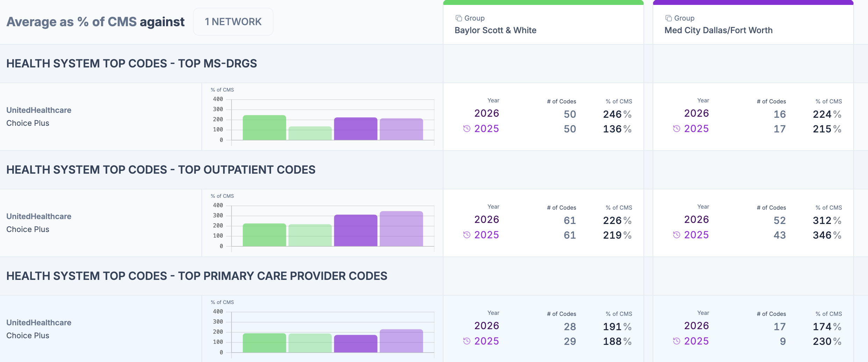The height and width of the screenshot is (362, 868).
Task: Click the 246% value for Baylor 2026 MS-DRGs
Action: pos(617,114)
